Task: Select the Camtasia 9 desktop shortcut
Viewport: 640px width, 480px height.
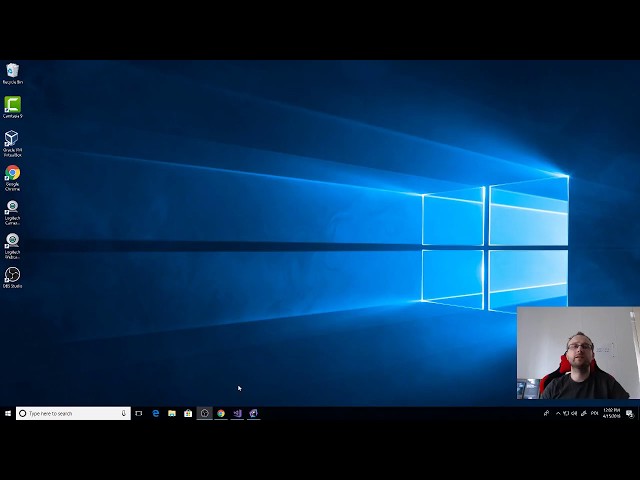Action: (12, 107)
